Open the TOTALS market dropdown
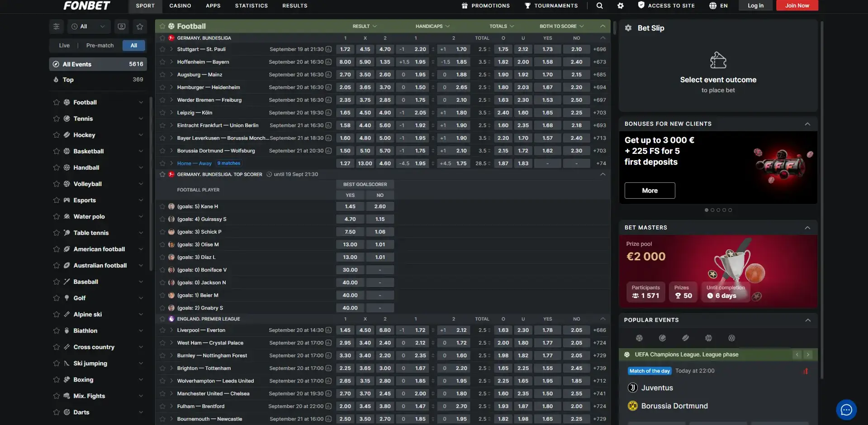The height and width of the screenshot is (425, 868). coord(502,26)
